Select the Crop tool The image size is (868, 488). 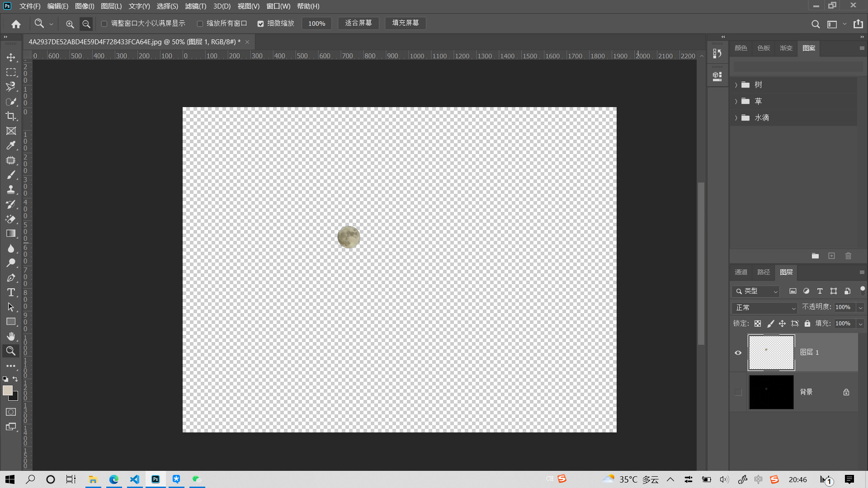point(11,116)
